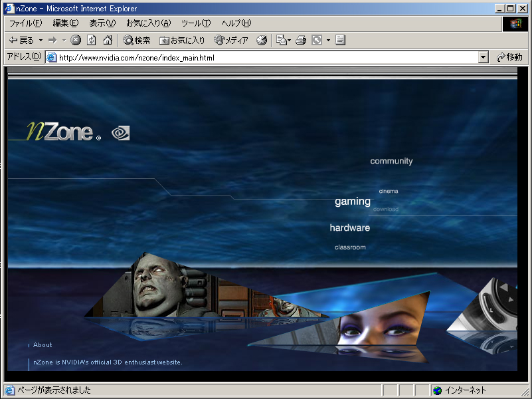Open the History toolbar icon
The height and width of the screenshot is (399, 532).
262,41
